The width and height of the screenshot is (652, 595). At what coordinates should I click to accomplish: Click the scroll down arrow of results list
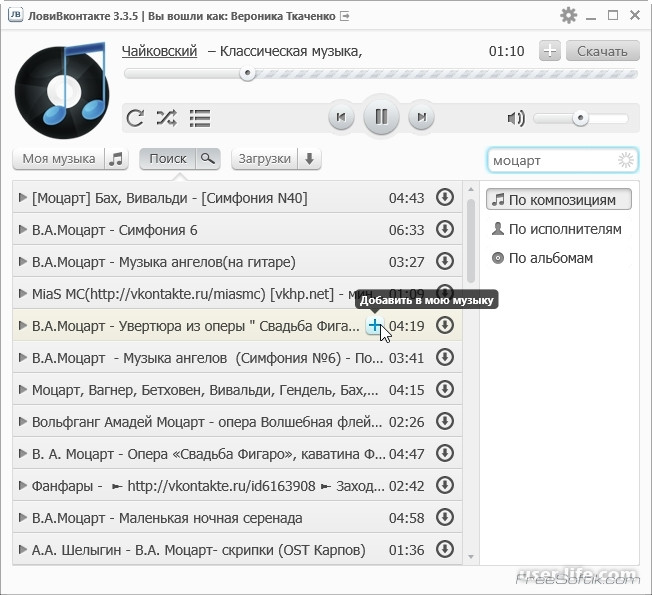click(471, 556)
